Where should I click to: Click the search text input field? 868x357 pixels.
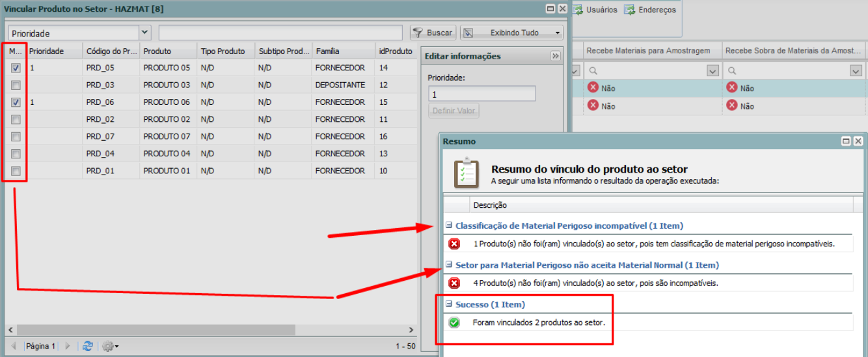[x=280, y=33]
